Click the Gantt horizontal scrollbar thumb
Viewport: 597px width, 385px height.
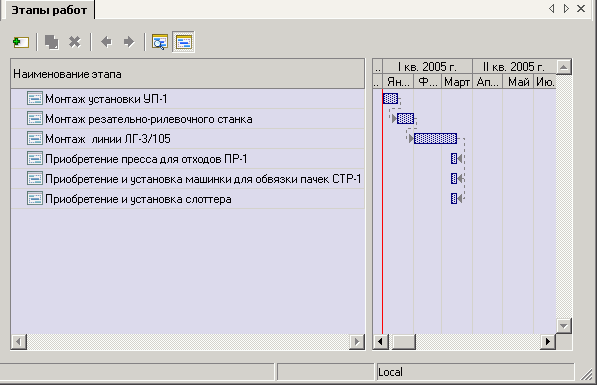pyautogui.click(x=404, y=342)
